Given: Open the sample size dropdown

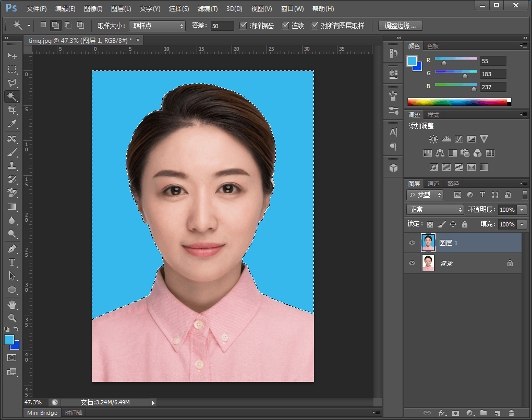Looking at the screenshot, I should click(157, 26).
